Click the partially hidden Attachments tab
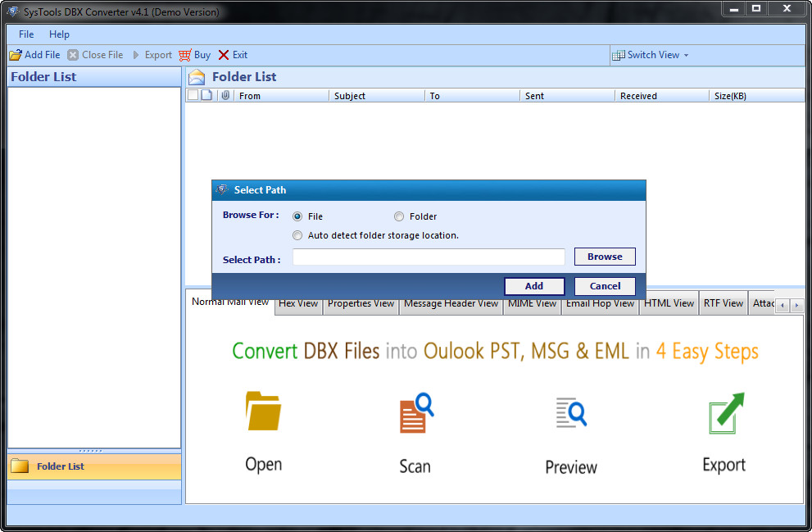812x532 pixels. point(762,303)
